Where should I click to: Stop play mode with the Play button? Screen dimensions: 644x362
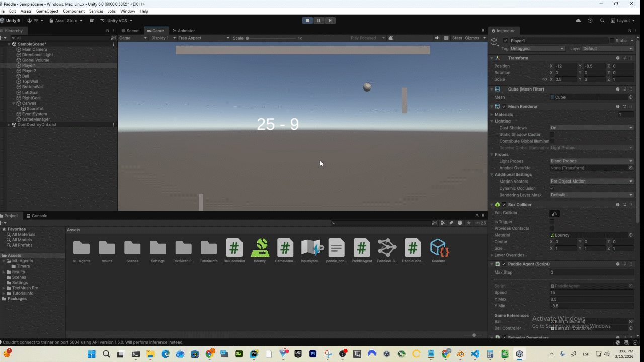307,21
